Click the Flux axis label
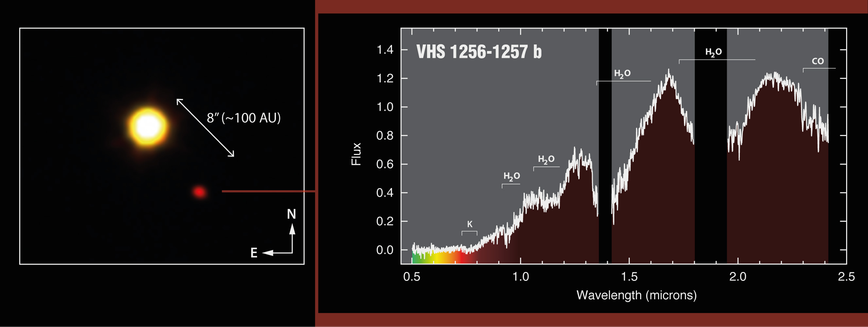This screenshot has height=327, width=868. tap(356, 154)
